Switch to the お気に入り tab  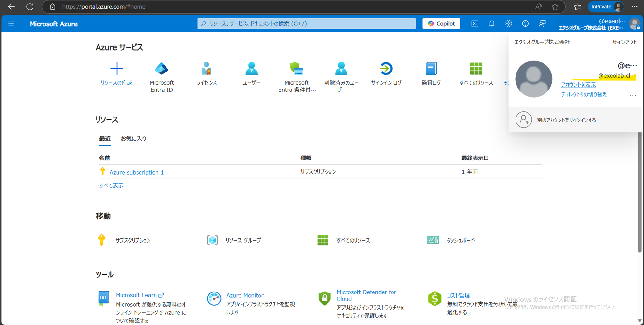(133, 139)
